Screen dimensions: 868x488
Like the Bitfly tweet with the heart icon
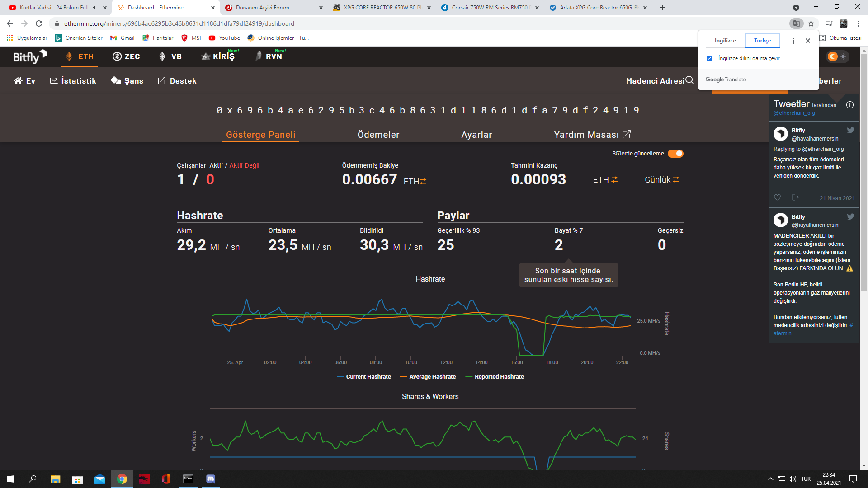(x=778, y=197)
